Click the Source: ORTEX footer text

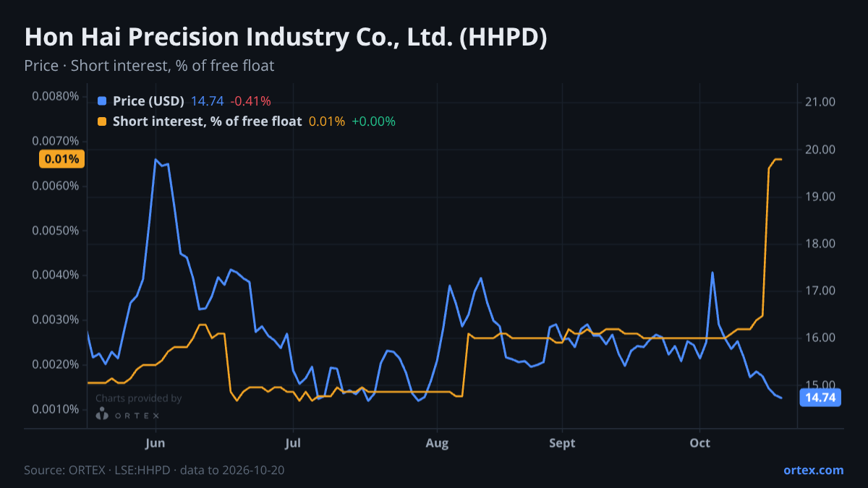coord(154,470)
